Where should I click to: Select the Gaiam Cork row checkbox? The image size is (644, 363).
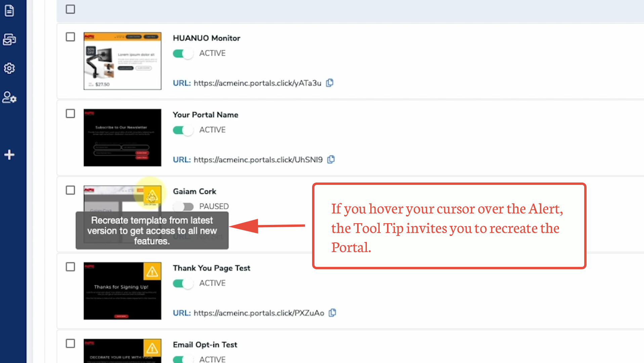point(70,190)
